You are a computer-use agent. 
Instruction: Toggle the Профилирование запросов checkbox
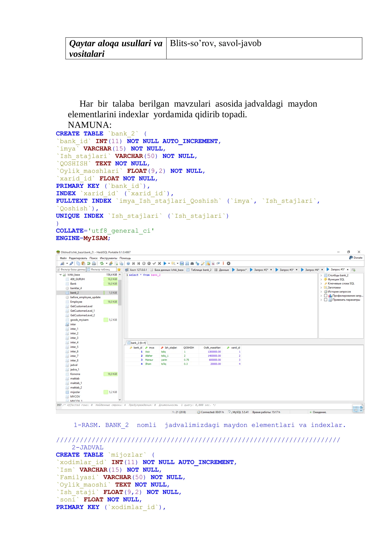[326, 296]
